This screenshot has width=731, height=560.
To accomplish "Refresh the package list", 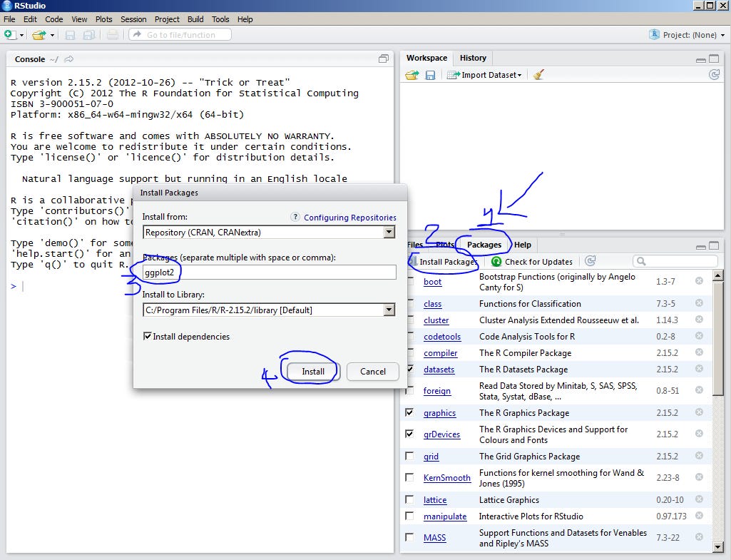I will [591, 261].
